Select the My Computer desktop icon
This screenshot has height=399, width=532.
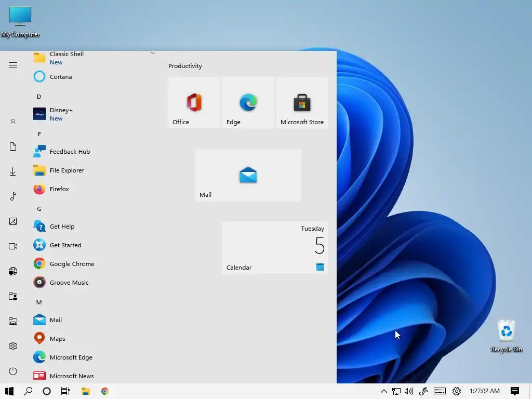(20, 22)
